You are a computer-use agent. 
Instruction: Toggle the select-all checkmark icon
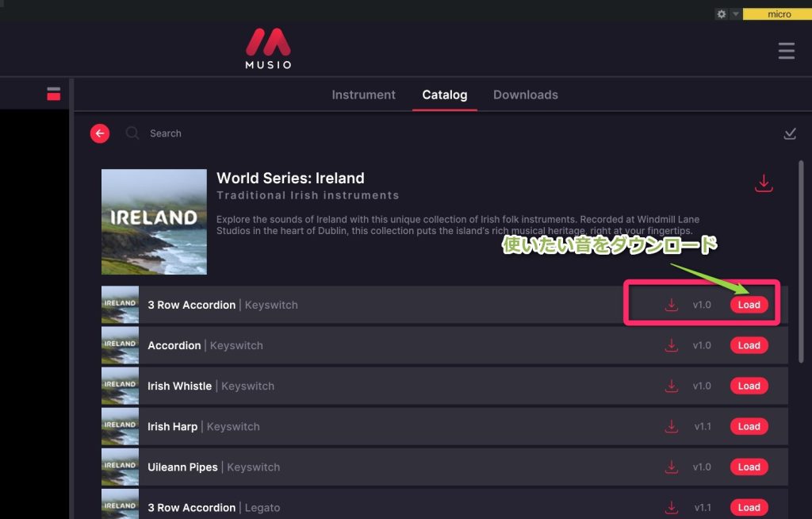point(789,133)
